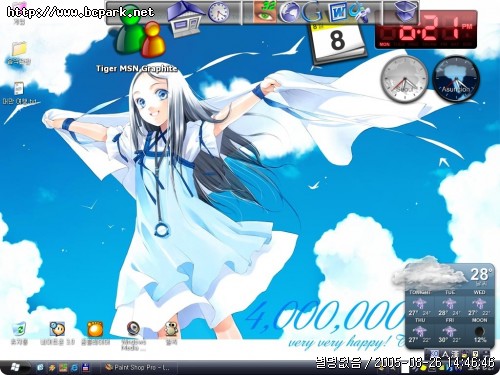The height and width of the screenshot is (375, 500).
Task: Click the green landscape quick launch icon
Action: click(63, 368)
